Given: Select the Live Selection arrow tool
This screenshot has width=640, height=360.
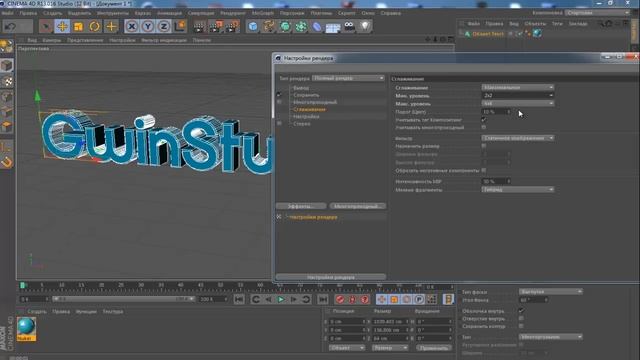Looking at the screenshot, I should [x=46, y=27].
